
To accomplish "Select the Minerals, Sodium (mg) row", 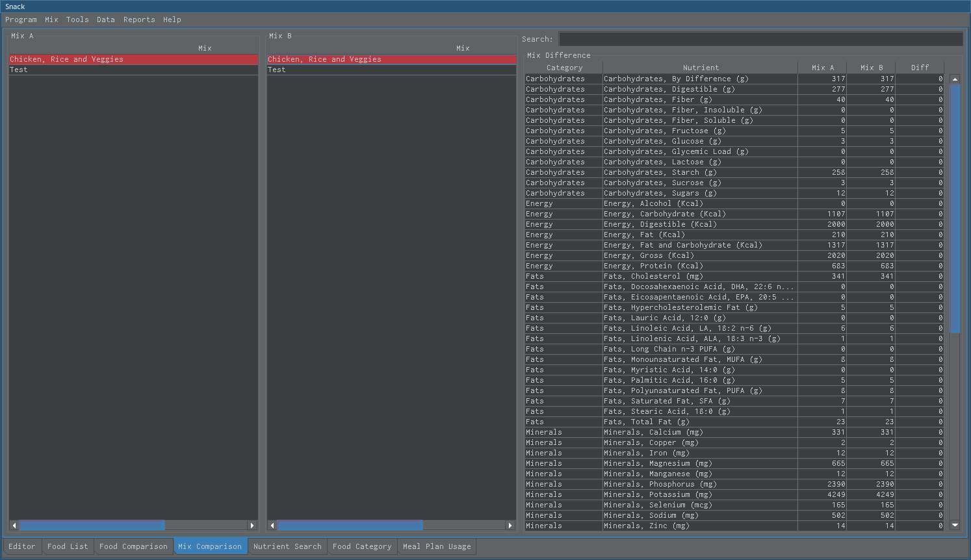I will coord(734,515).
